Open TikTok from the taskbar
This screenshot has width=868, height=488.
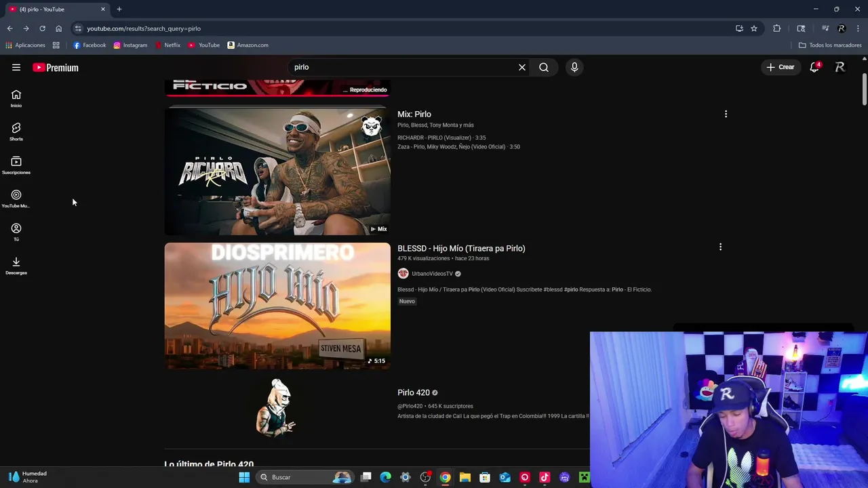(545, 477)
